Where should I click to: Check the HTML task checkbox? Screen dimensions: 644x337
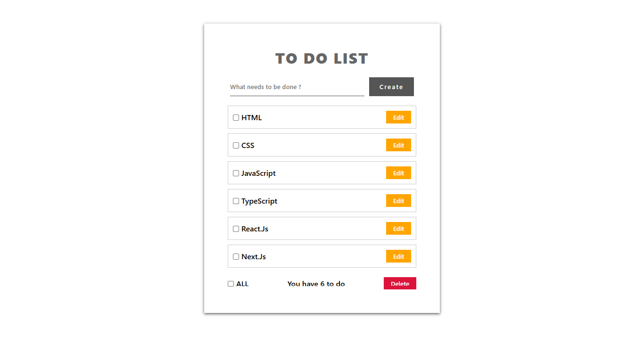(x=236, y=118)
